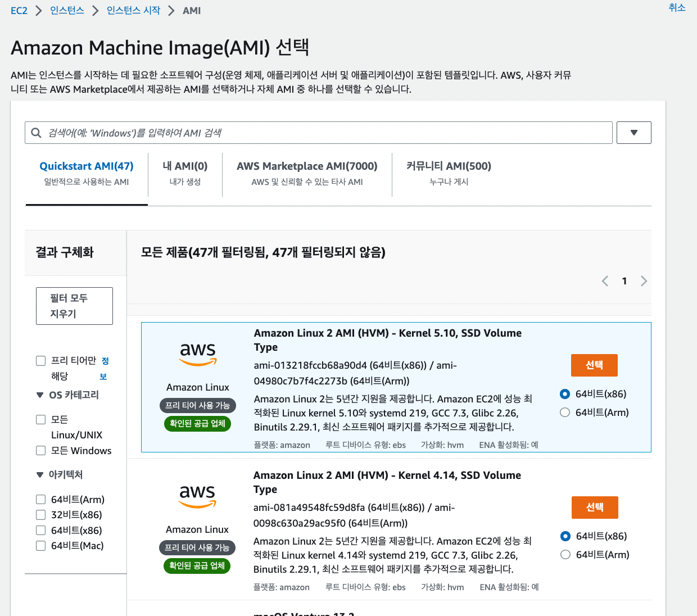The width and height of the screenshot is (697, 616).
Task: Select 64비트(Arm) for Kernel 5.10 AMI
Action: (x=565, y=413)
